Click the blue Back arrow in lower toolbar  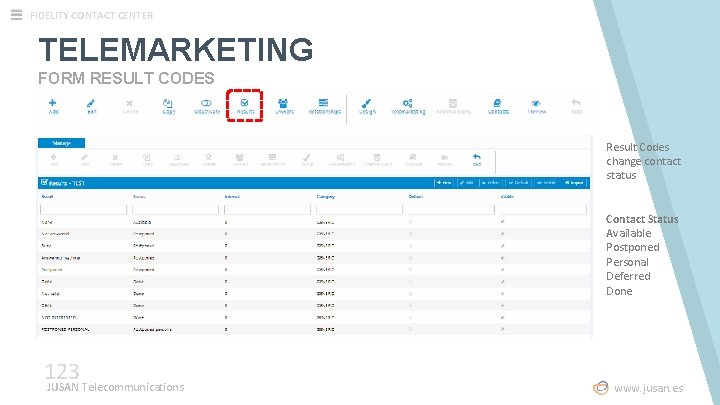[x=477, y=159]
